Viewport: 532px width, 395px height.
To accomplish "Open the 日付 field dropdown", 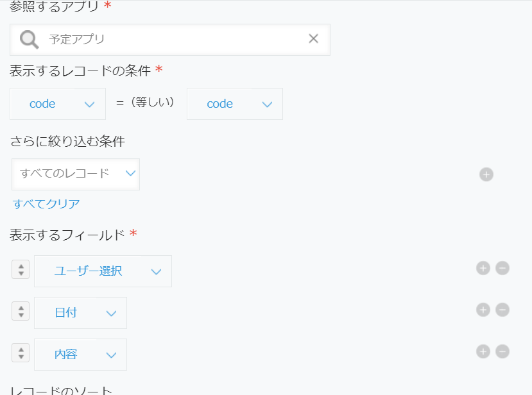I will point(80,312).
